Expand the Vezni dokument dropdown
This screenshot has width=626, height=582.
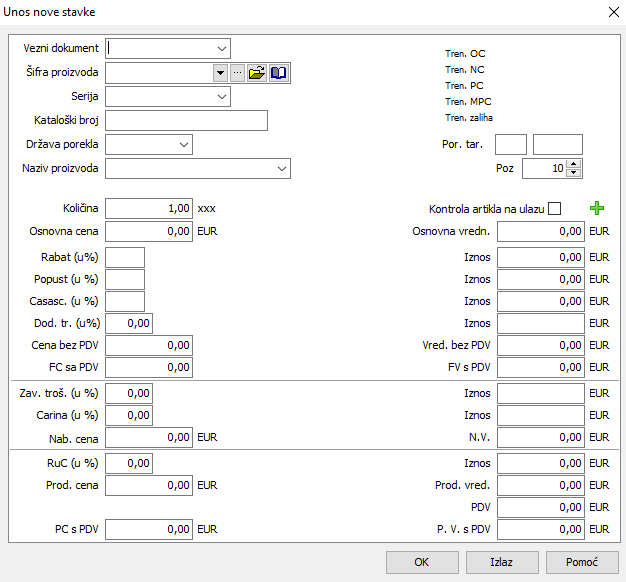click(x=221, y=48)
